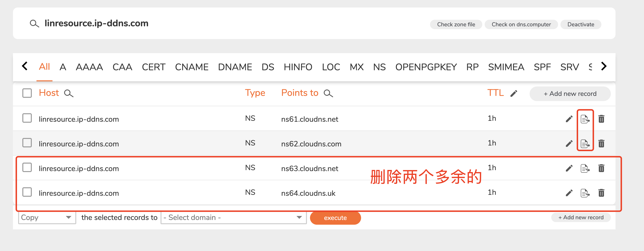Switch to the CNAME record tab
The image size is (644, 251).
tap(192, 67)
